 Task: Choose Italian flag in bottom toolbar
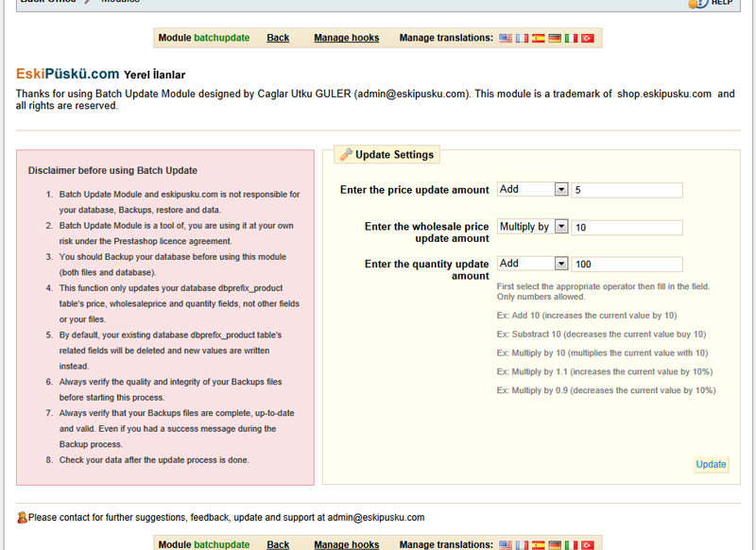571,545
